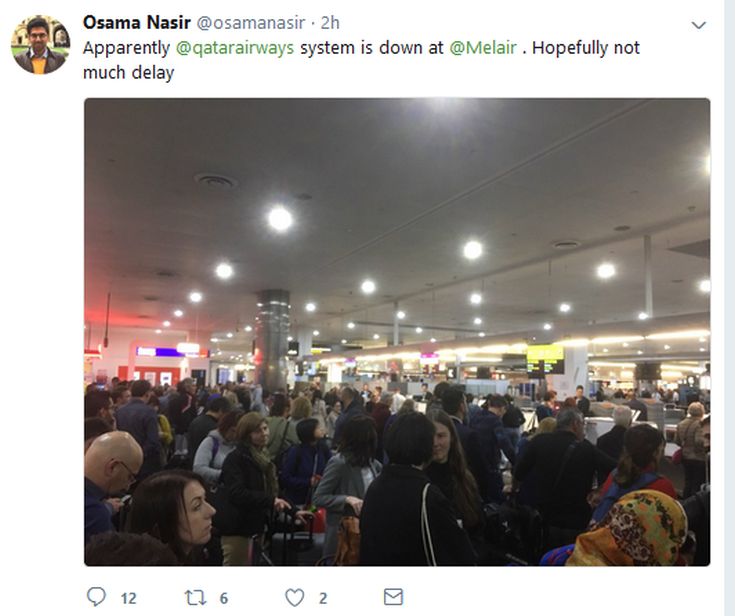Click the word Apparently in the tweet

(126, 48)
